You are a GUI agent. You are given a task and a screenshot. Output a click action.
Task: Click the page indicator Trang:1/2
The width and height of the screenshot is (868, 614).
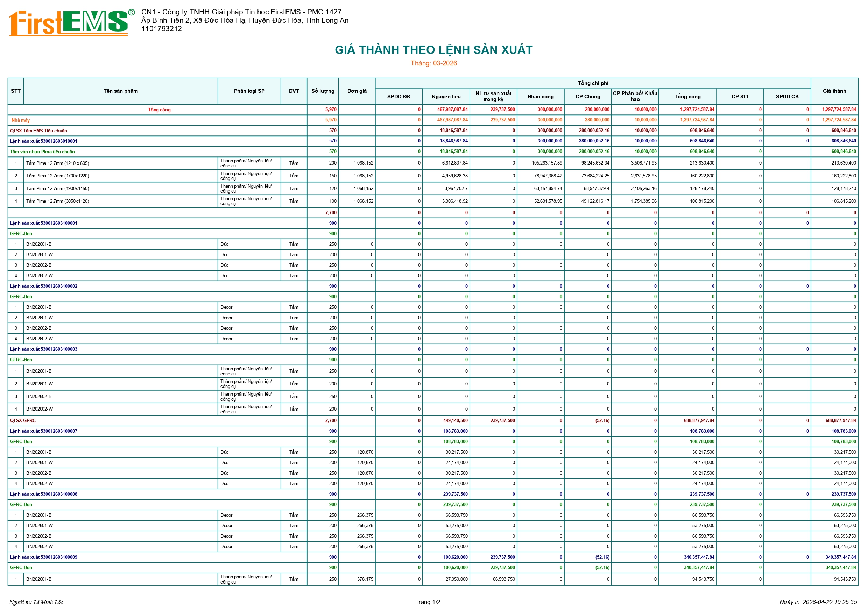pyautogui.click(x=428, y=602)
